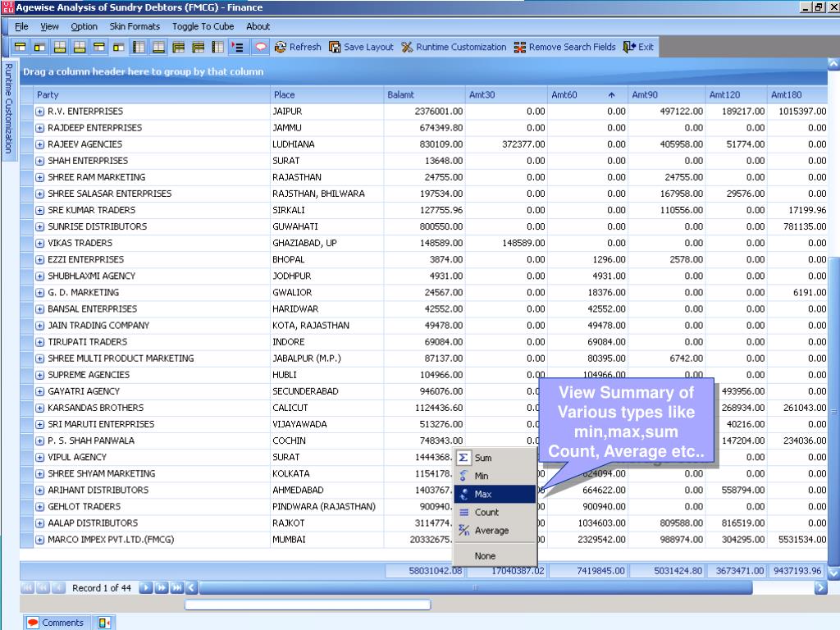The height and width of the screenshot is (630, 840).
Task: Click the red-flagged list icon in the toolbar
Action: 237,47
